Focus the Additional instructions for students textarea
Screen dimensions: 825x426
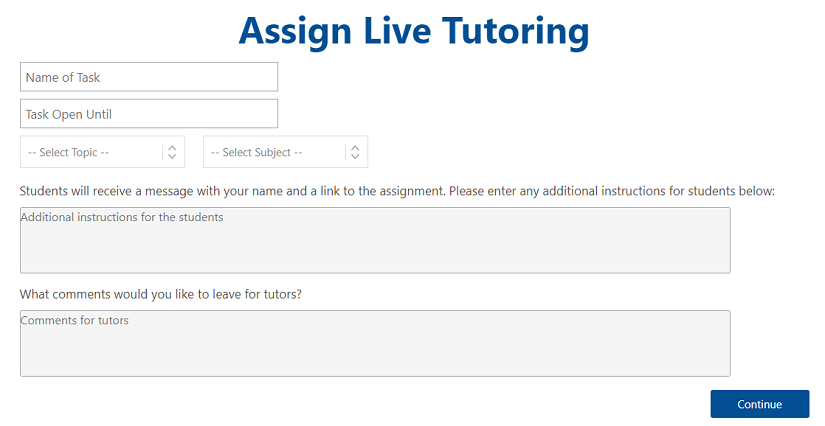375,240
